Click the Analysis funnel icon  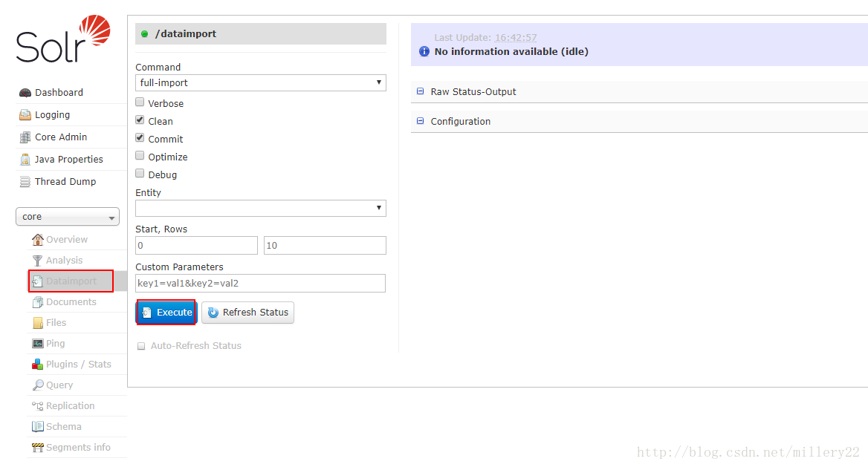38,261
